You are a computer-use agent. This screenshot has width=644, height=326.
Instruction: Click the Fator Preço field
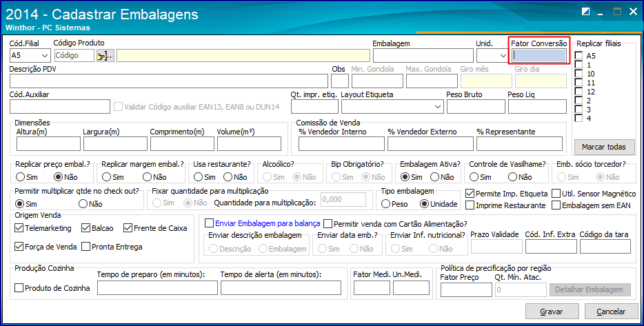pos(466,290)
